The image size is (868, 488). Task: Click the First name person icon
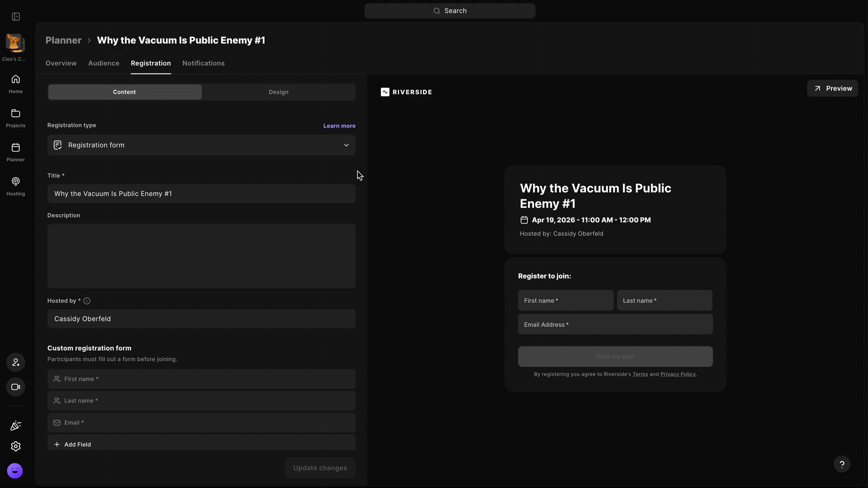click(57, 379)
